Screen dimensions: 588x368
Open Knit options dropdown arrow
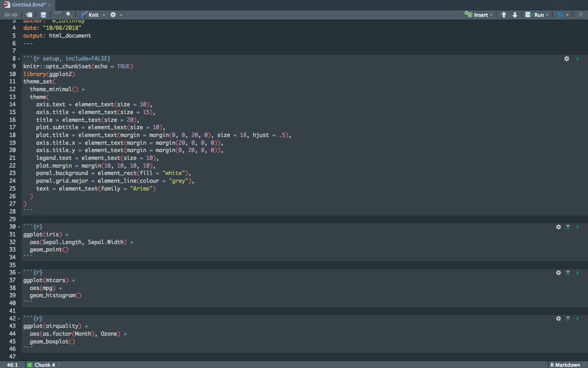point(103,15)
